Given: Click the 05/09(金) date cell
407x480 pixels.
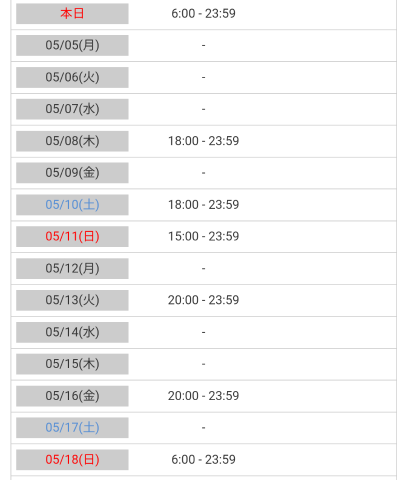Looking at the screenshot, I should point(72,173).
